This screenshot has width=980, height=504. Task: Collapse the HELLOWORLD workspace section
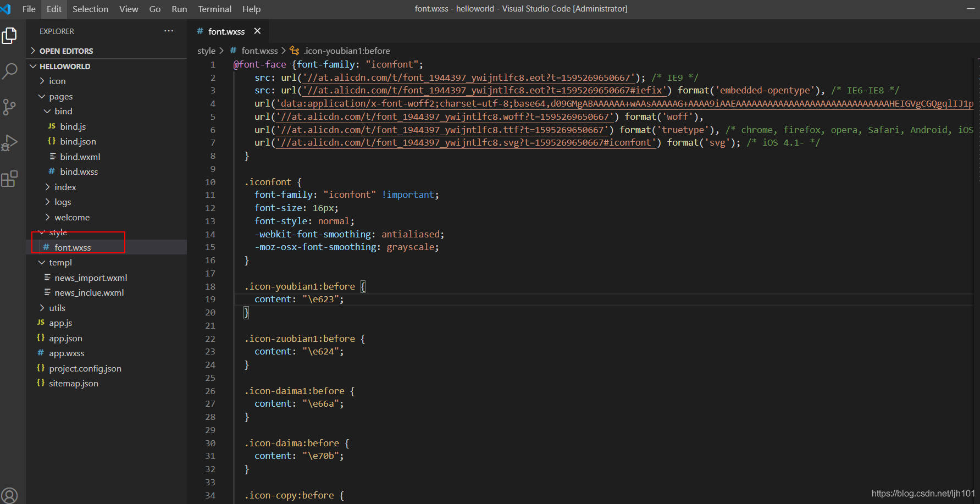64,66
